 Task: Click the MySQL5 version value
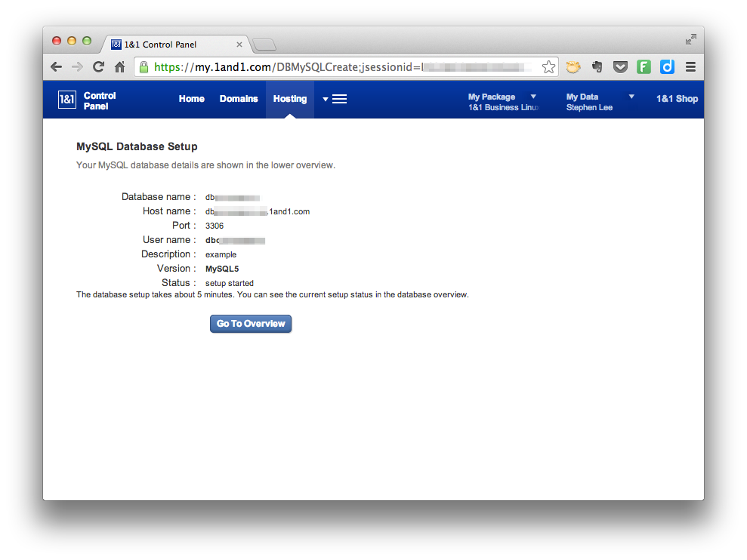click(x=222, y=269)
